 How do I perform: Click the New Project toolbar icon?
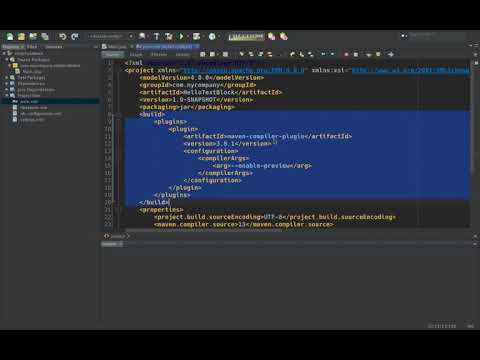pyautogui.click(x=21, y=36)
